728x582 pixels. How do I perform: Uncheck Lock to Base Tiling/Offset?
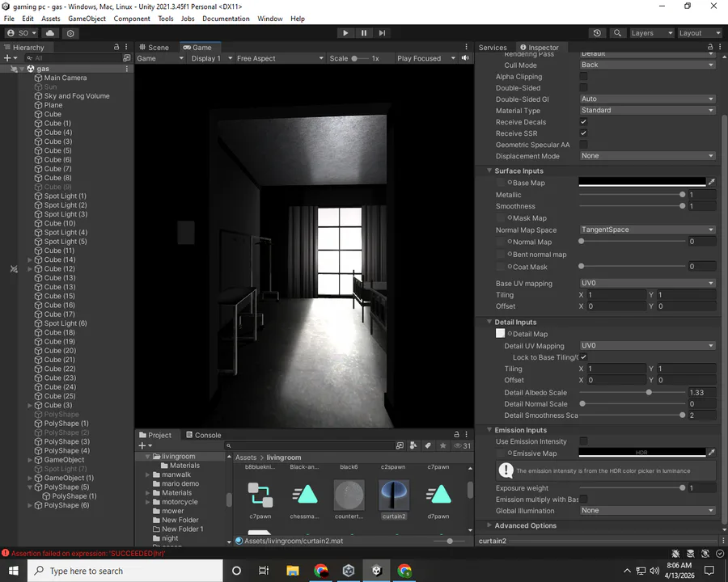tap(583, 357)
